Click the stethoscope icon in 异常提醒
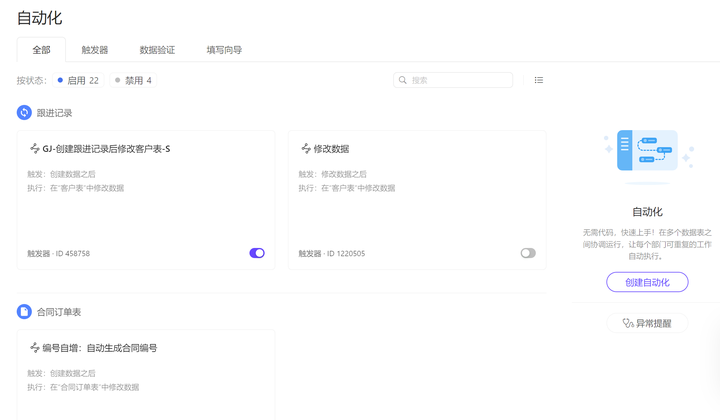 click(628, 323)
